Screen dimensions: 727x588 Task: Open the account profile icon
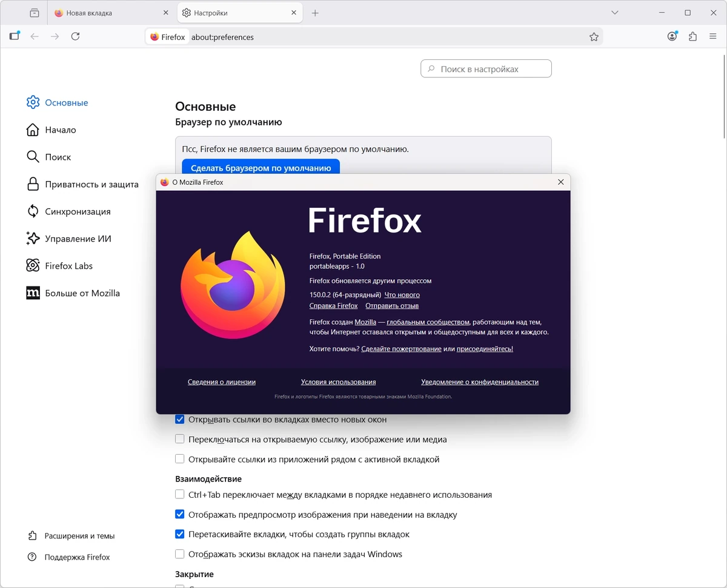(672, 36)
